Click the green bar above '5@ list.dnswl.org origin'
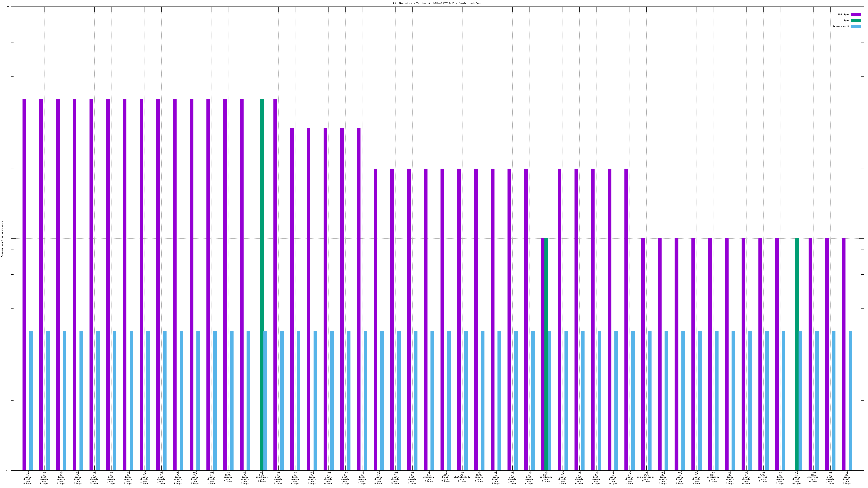 pyautogui.click(x=797, y=354)
